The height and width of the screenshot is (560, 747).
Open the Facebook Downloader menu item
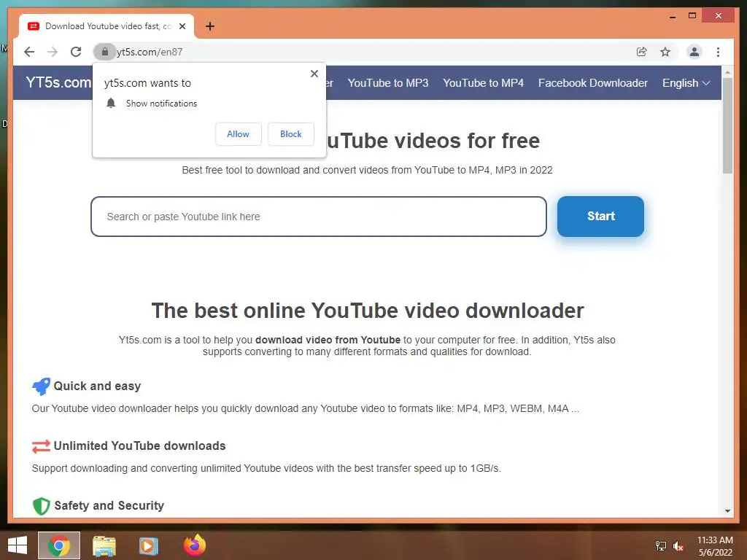coord(592,83)
